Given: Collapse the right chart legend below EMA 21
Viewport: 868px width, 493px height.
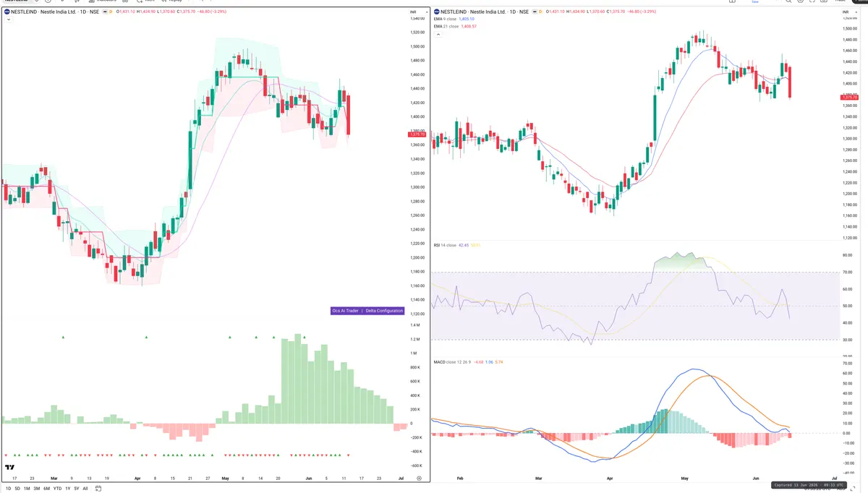Looking at the screenshot, I should click(437, 34).
